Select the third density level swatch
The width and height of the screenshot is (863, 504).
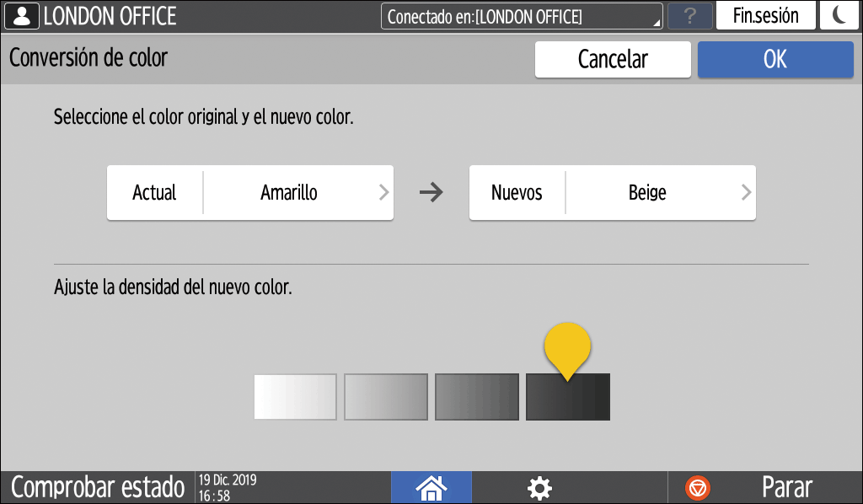coord(476,396)
